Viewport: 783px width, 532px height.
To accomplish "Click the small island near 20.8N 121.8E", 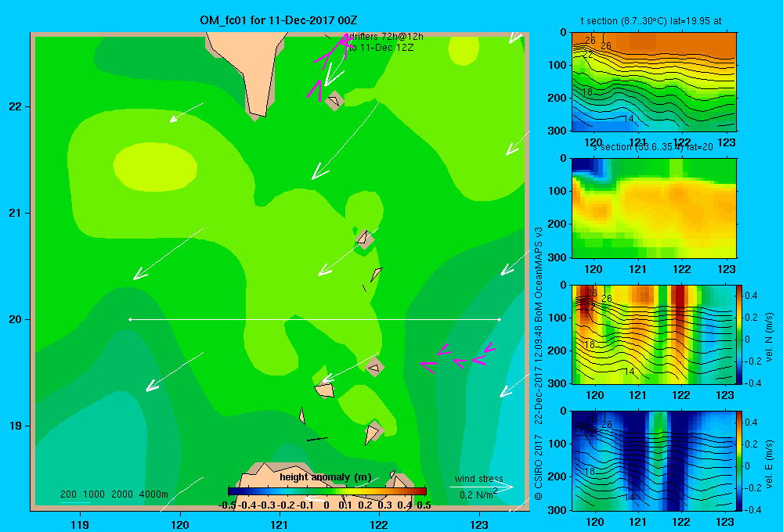I will coord(365,239).
